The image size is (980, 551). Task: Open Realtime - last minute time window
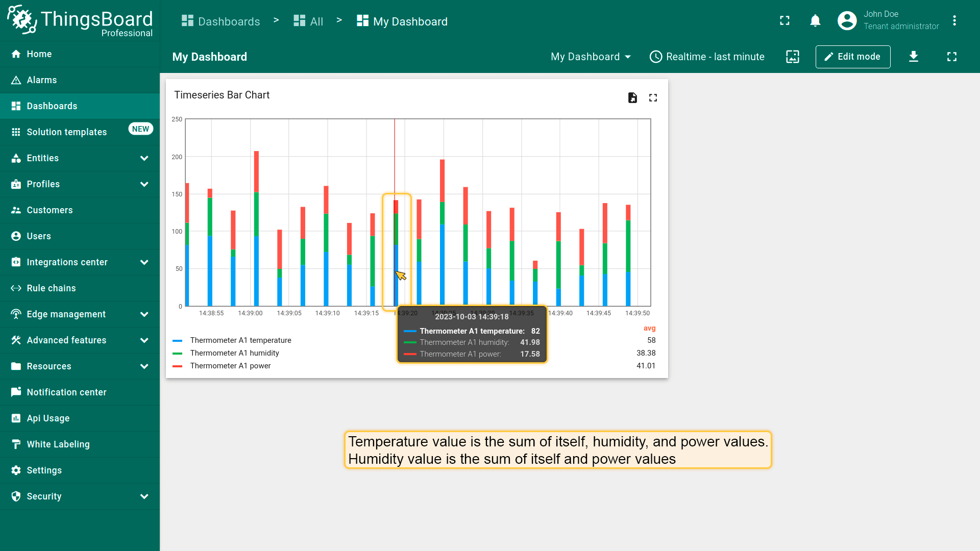pos(707,57)
